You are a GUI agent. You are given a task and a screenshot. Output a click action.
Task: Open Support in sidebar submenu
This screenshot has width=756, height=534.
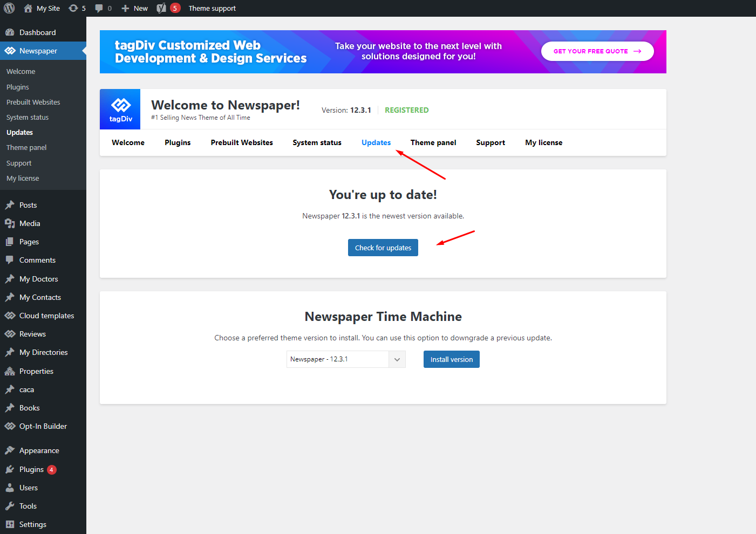pos(19,163)
